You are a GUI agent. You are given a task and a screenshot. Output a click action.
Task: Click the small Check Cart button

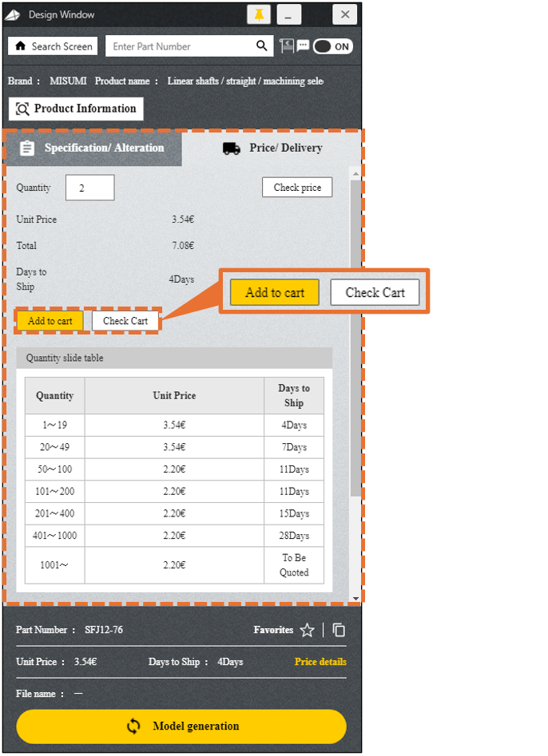(125, 321)
